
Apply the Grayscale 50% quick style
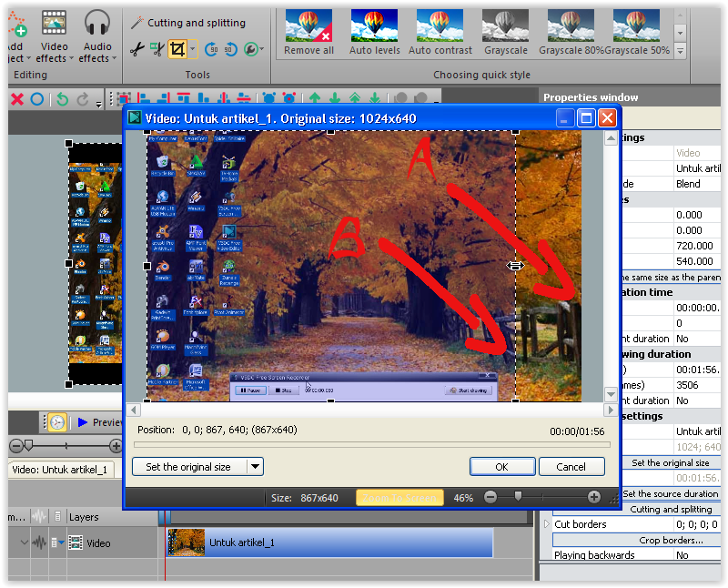click(636, 33)
